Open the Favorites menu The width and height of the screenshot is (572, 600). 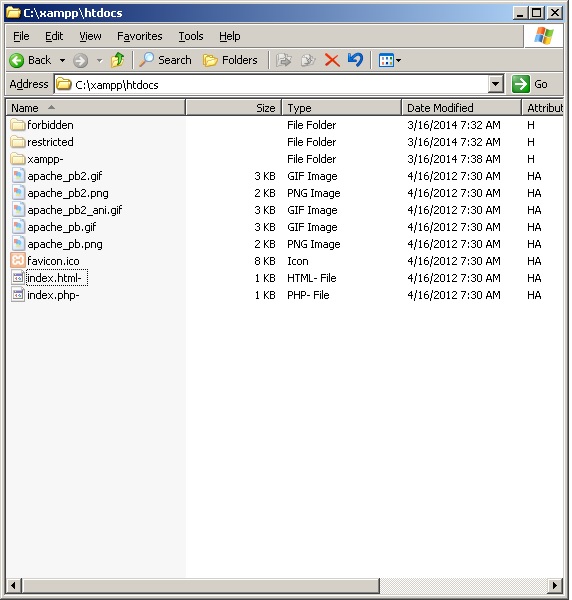tap(140, 36)
